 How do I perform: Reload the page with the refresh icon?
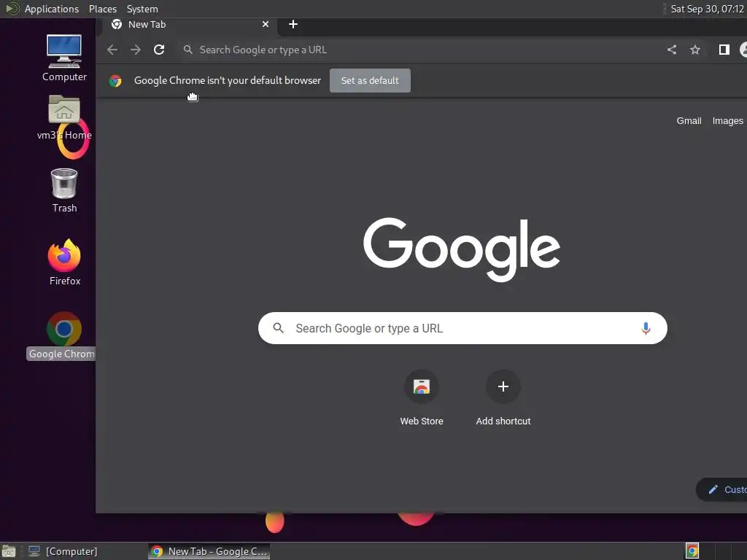(x=159, y=50)
